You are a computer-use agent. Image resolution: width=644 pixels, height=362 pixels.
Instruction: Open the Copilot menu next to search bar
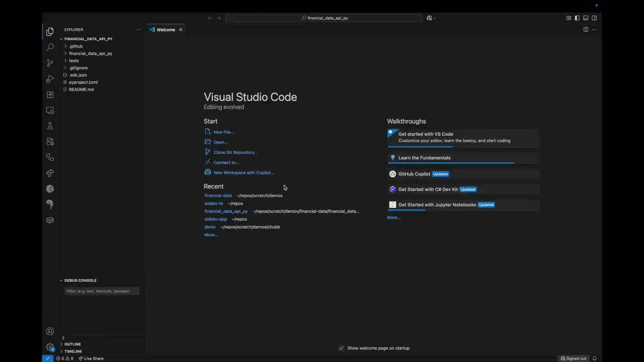coord(431,18)
